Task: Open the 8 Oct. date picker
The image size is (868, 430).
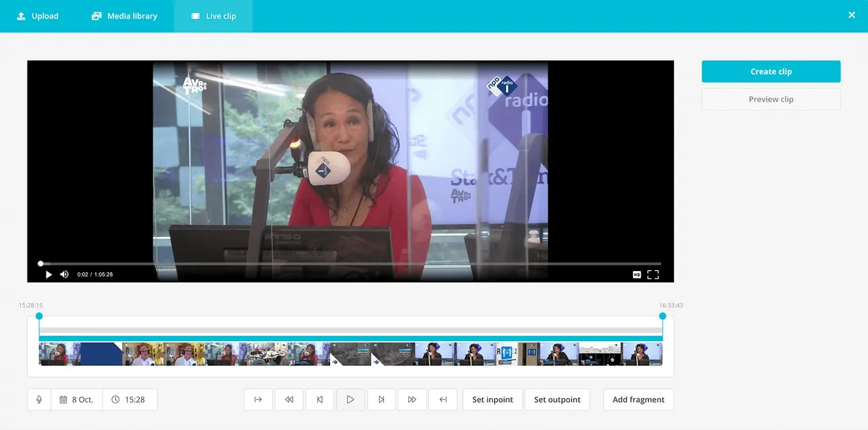Action: [77, 400]
